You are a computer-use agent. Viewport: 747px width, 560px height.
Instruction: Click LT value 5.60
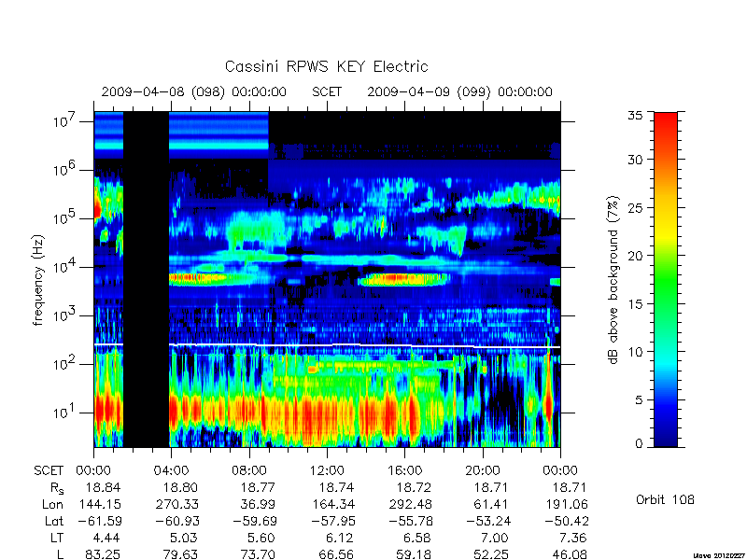click(x=261, y=538)
